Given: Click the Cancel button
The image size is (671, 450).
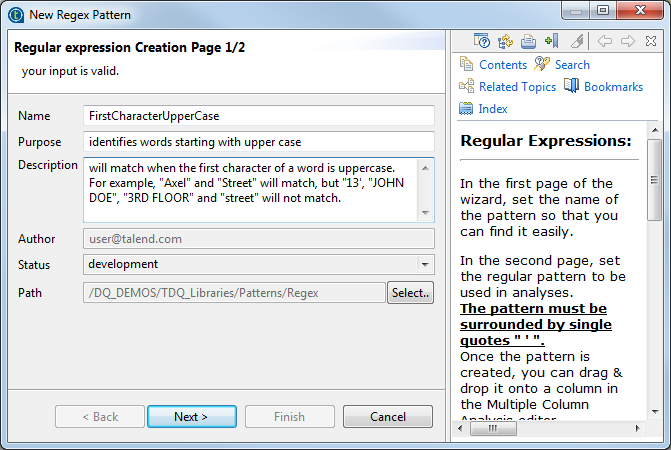Looking at the screenshot, I should coord(387,417).
